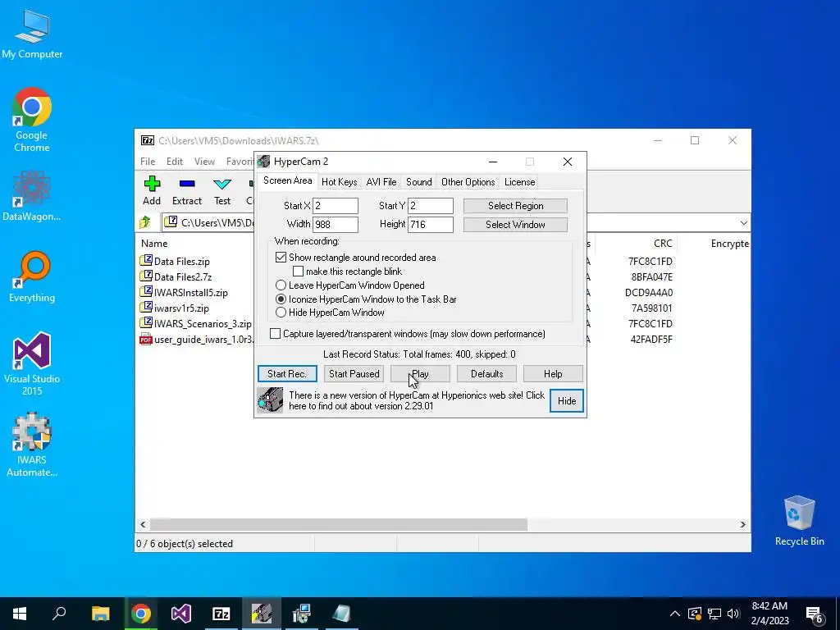The width and height of the screenshot is (840, 630).
Task: Switch to the Other Options tab
Action: 468,181
